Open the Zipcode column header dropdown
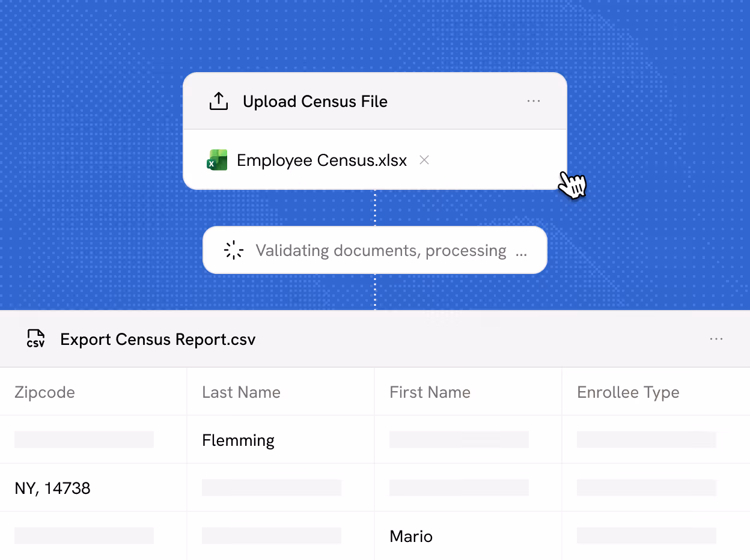The width and height of the screenshot is (750, 560). click(44, 392)
